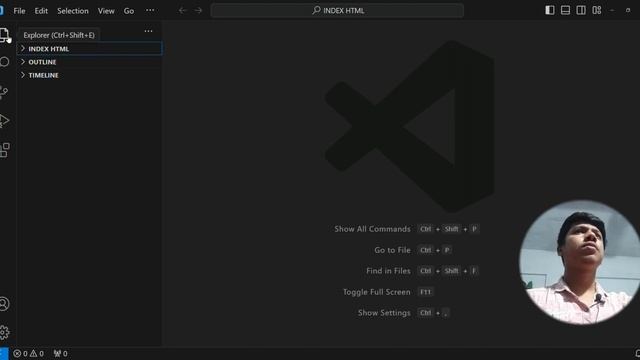640x360 pixels.
Task: Open the Source Control view icon
Action: [4, 92]
